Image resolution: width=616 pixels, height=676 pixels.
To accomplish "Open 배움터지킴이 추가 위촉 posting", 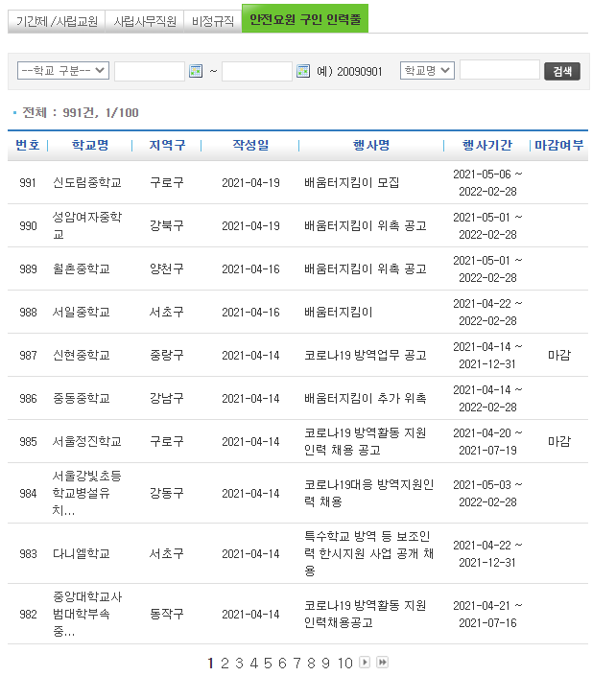I will [x=365, y=398].
